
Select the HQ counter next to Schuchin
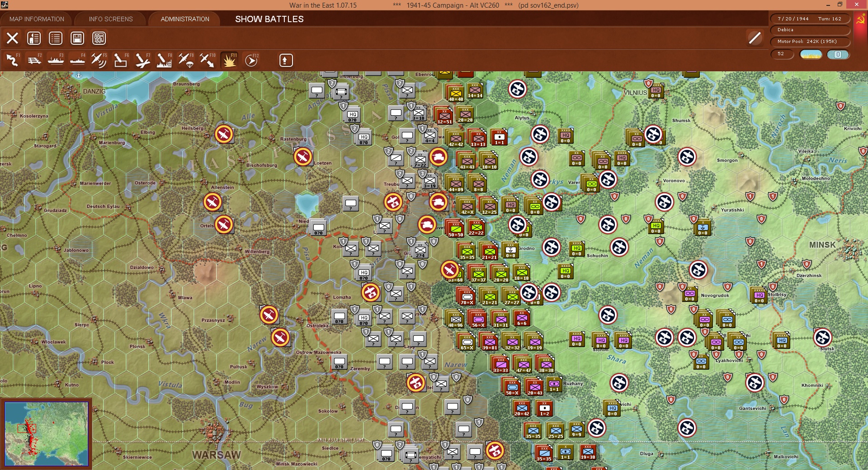coord(576,249)
